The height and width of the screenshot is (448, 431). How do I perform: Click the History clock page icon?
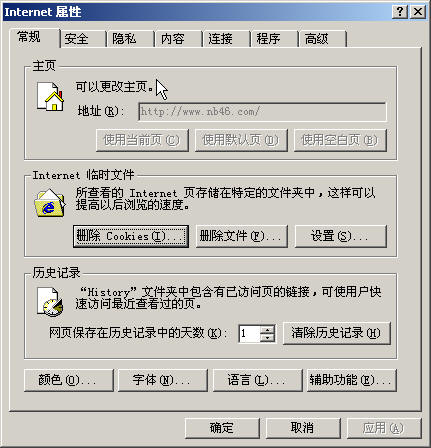coord(50,302)
